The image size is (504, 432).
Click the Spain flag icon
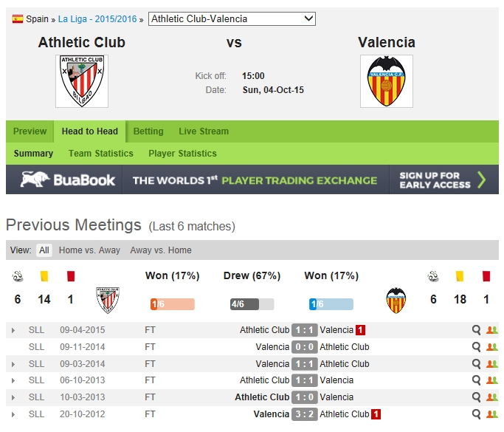pos(18,19)
